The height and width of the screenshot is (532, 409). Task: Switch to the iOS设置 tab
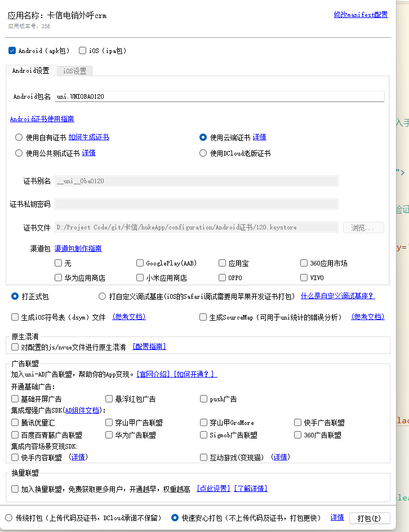point(74,71)
